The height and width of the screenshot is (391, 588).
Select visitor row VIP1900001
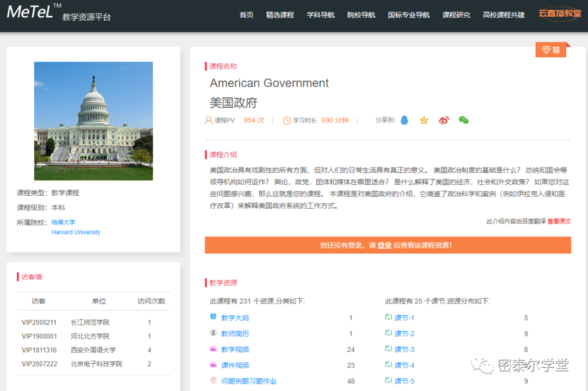click(x=94, y=336)
